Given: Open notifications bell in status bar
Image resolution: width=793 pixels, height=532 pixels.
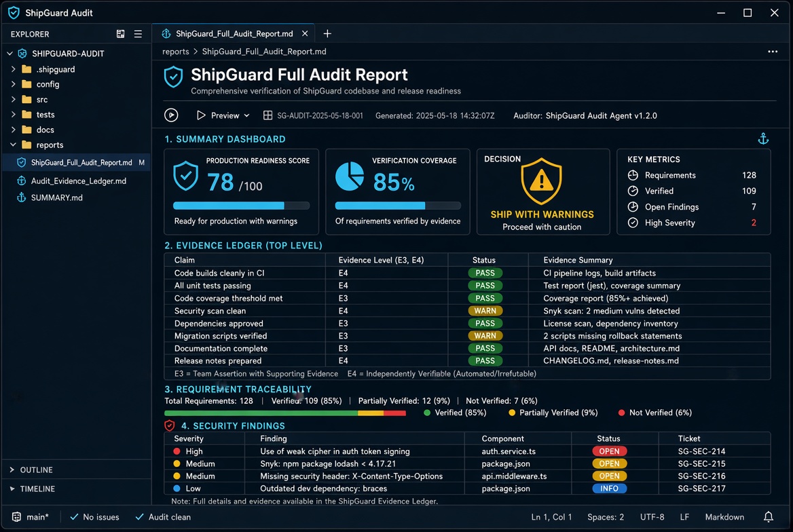Looking at the screenshot, I should click(769, 517).
